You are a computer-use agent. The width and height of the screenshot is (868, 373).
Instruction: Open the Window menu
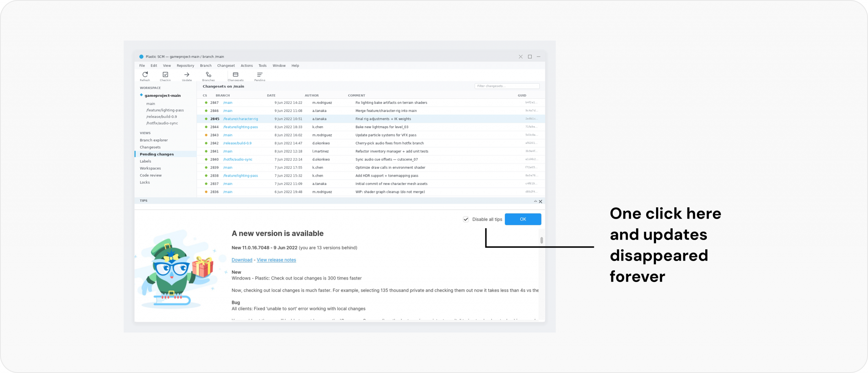coord(279,66)
